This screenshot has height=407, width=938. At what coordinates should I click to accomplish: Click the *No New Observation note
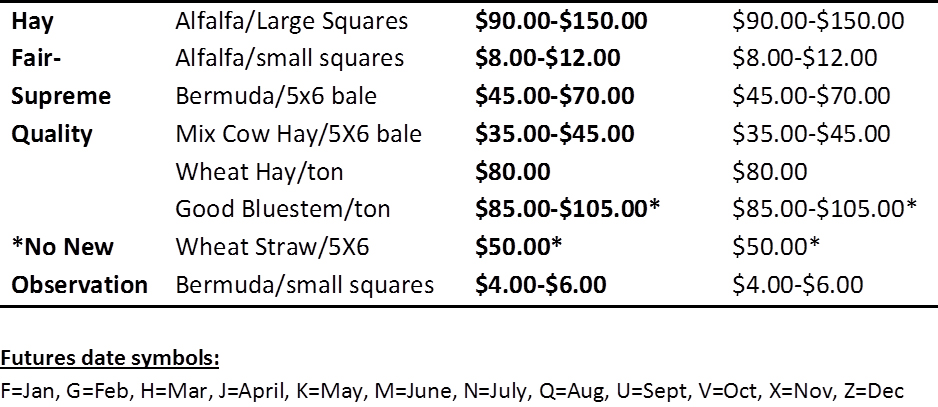pyautogui.click(x=79, y=265)
